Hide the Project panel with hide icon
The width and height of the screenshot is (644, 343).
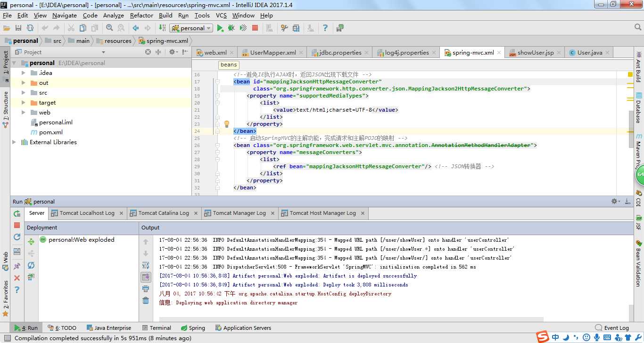185,52
